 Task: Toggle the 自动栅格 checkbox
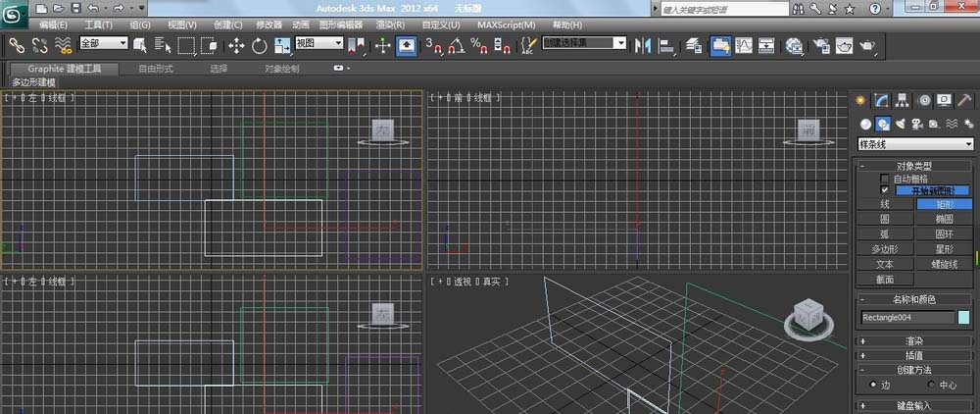[x=886, y=179]
